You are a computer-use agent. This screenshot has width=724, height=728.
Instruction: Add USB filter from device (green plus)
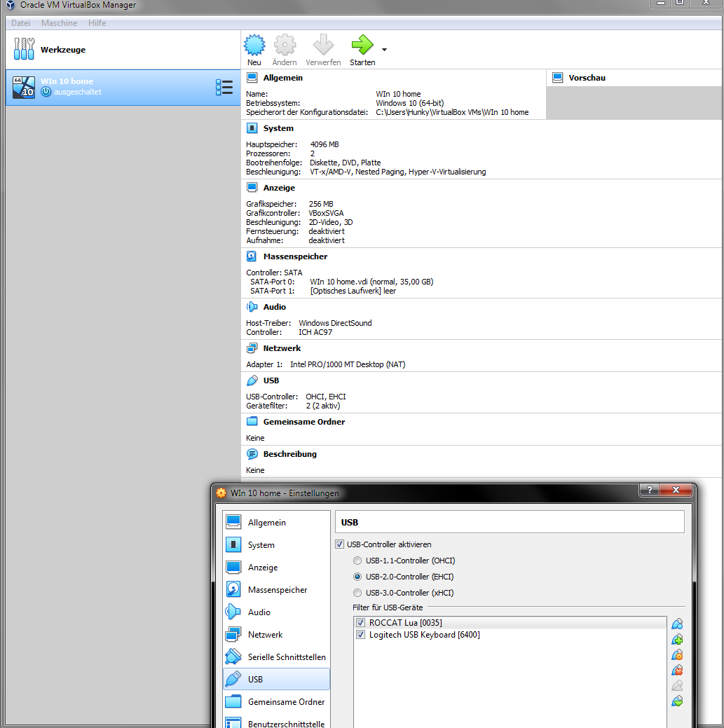677,639
